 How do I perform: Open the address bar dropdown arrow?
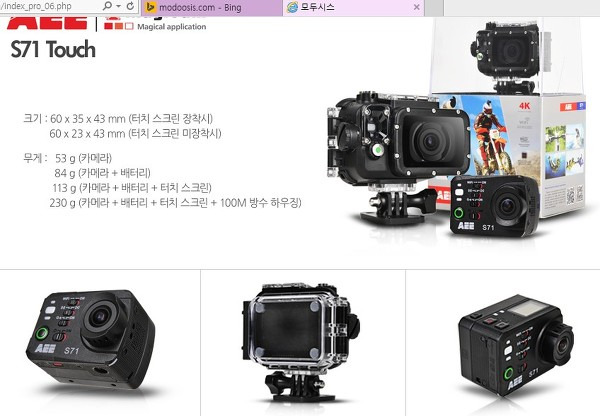click(x=119, y=6)
